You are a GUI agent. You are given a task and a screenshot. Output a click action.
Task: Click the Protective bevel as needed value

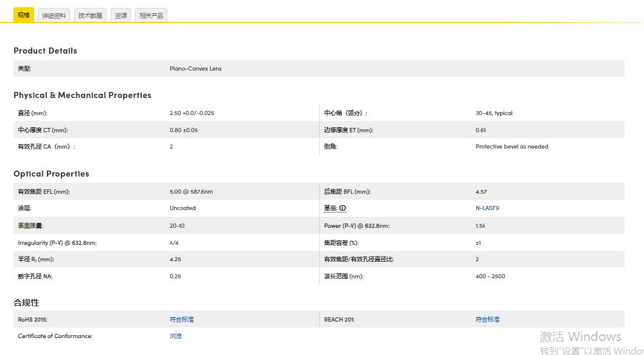tap(511, 147)
